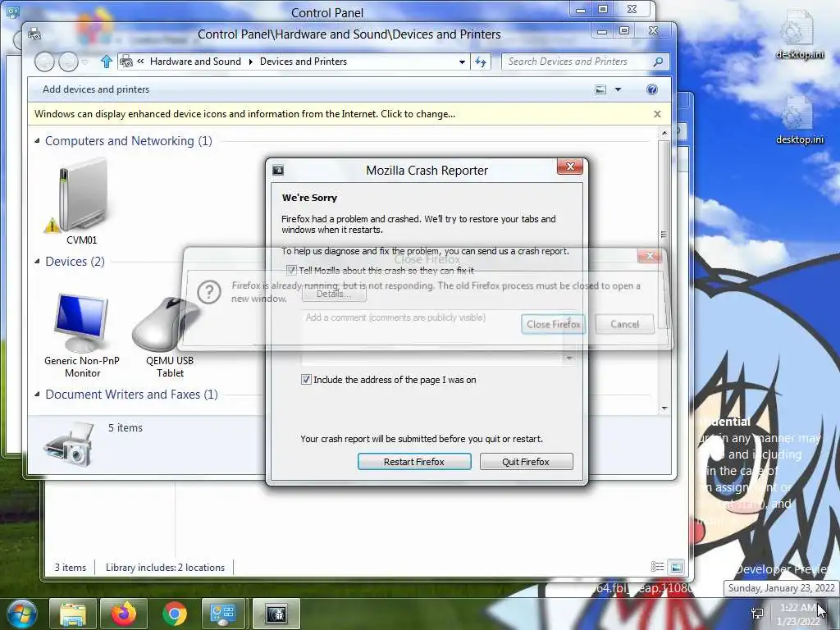Click the printer icon in details pane
840x630 pixels.
70,444
